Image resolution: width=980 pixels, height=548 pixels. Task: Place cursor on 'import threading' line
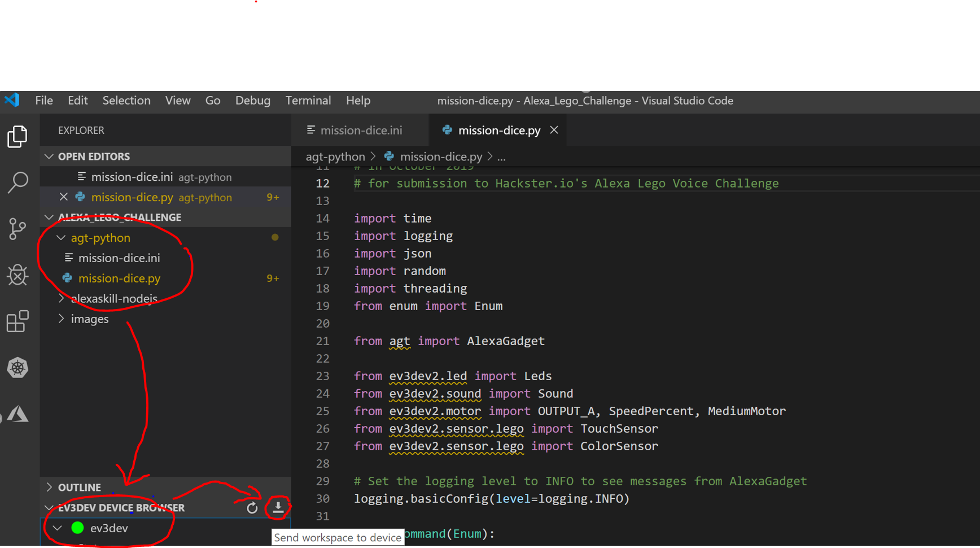(410, 289)
